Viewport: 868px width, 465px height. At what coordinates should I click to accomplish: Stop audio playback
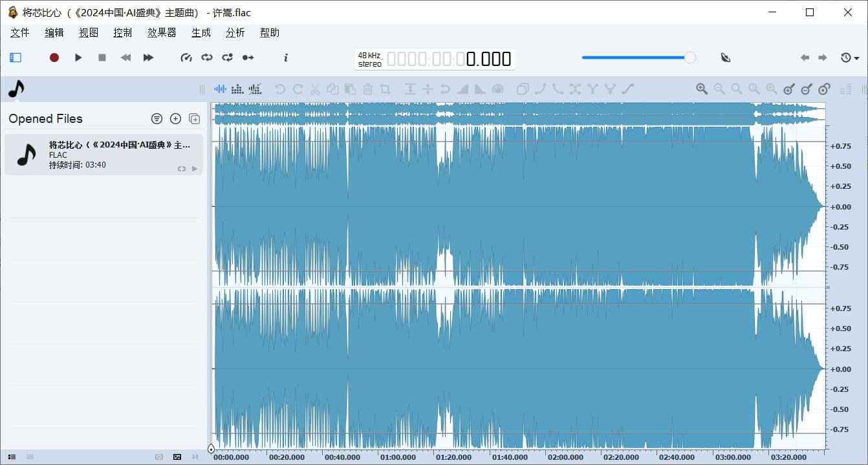click(102, 58)
